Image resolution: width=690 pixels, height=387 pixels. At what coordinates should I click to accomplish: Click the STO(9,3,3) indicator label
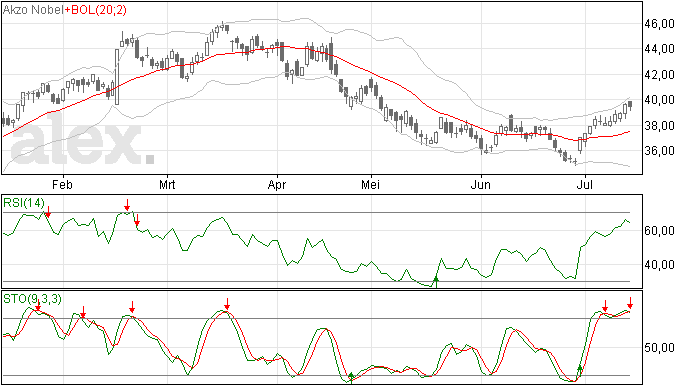[x=33, y=299]
